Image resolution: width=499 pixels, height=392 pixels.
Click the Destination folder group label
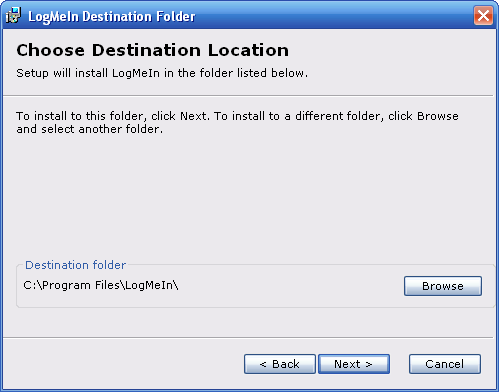[75, 265]
